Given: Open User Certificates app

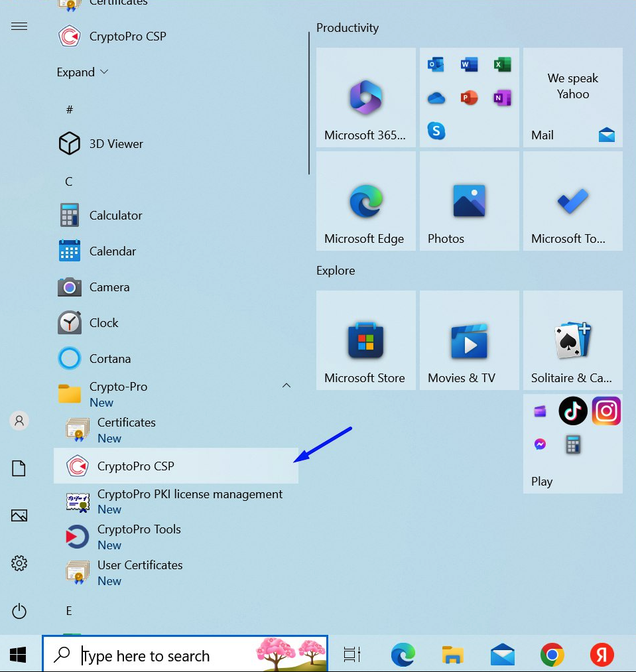Looking at the screenshot, I should [176, 572].
